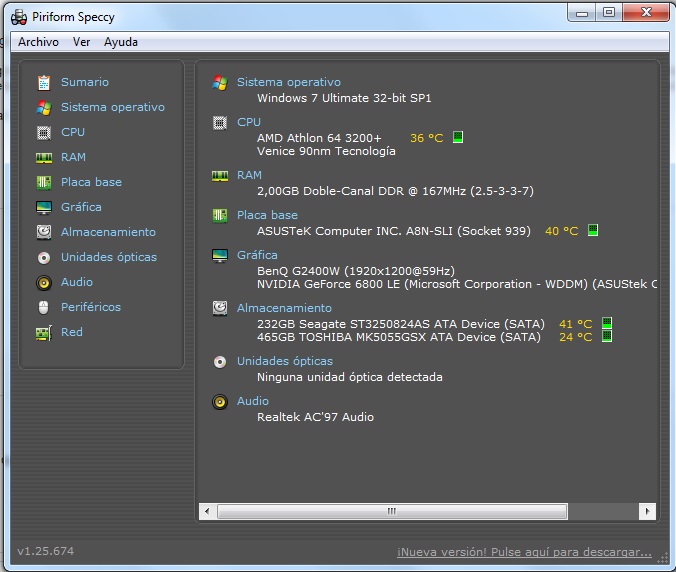Open the RAM heading in summary panel
Image resolution: width=676 pixels, height=572 pixels.
click(x=249, y=175)
